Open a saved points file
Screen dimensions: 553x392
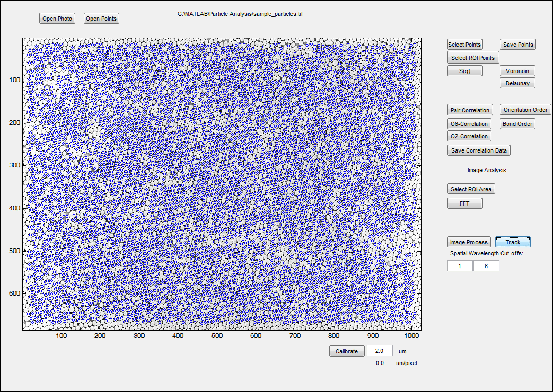[x=101, y=19]
